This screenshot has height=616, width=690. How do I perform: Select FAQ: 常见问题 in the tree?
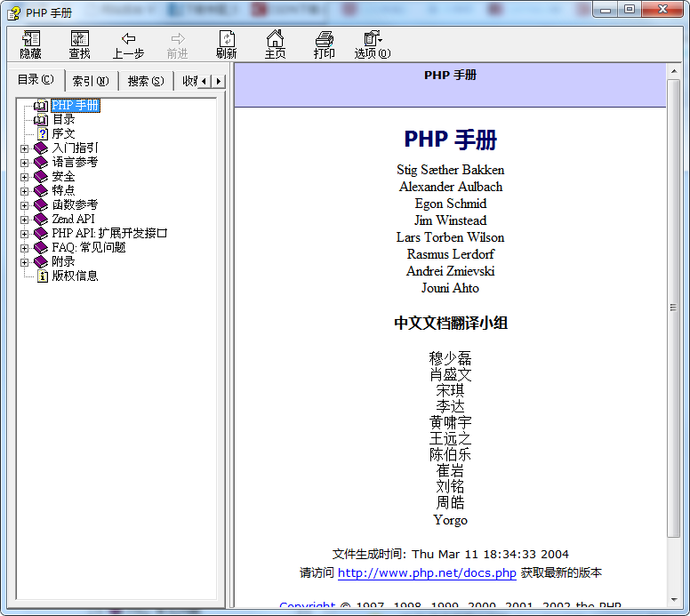[x=89, y=247]
